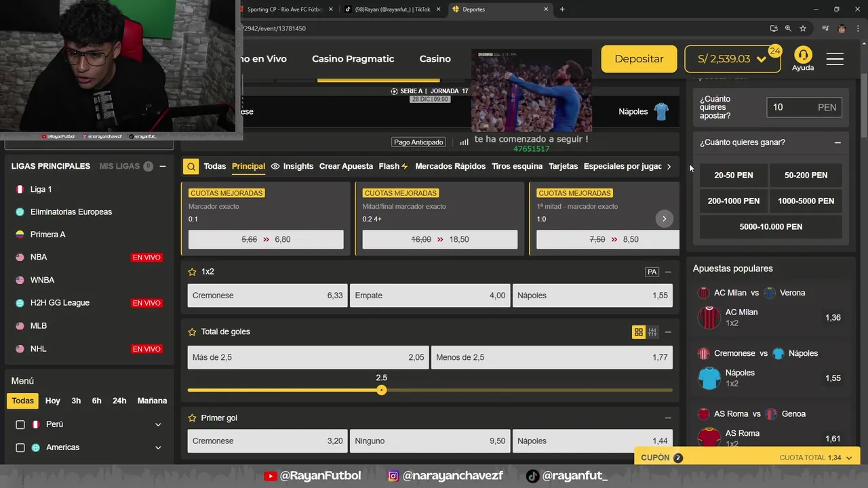The width and height of the screenshot is (868, 488).
Task: Open the live statistics bars icon
Action: 465,142
